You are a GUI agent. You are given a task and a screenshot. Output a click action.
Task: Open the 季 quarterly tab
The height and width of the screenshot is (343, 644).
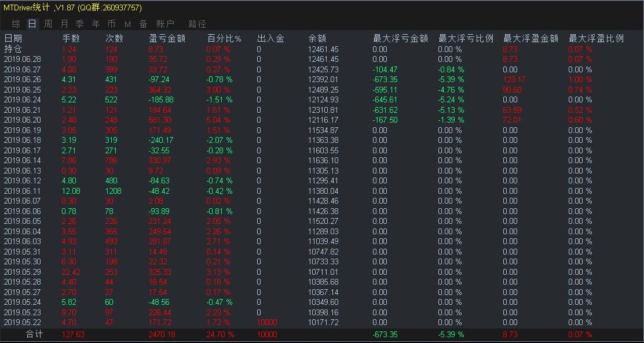click(x=80, y=24)
